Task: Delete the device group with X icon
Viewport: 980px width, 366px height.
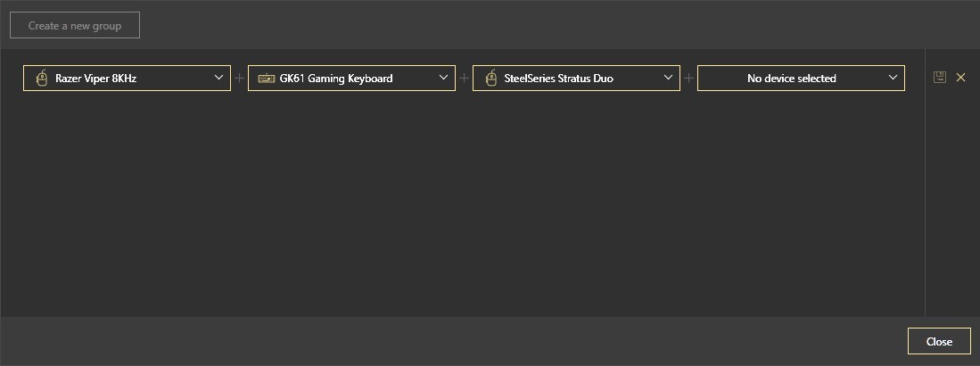Action: [x=960, y=78]
